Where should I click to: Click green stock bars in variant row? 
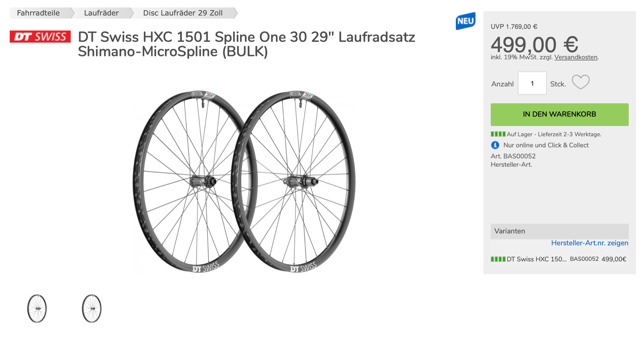pos(498,259)
